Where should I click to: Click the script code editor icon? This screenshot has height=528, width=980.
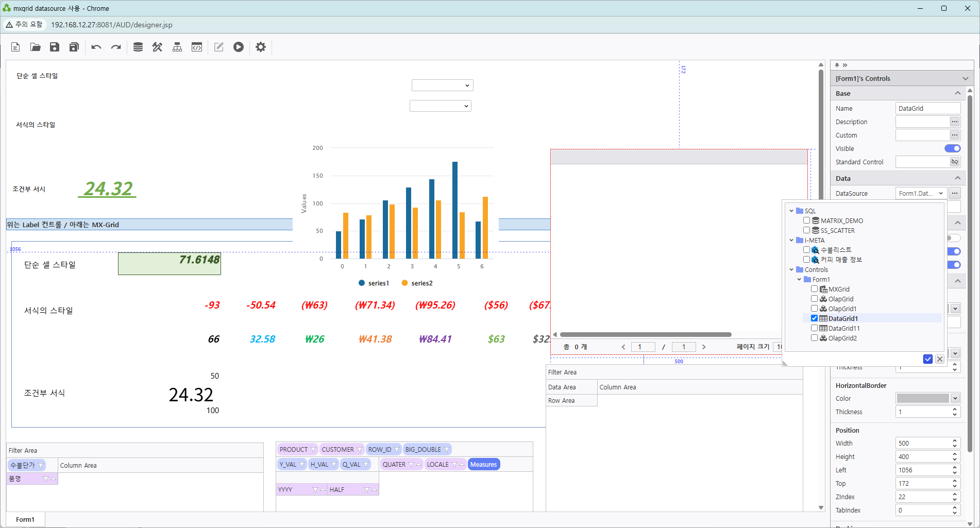(197, 47)
